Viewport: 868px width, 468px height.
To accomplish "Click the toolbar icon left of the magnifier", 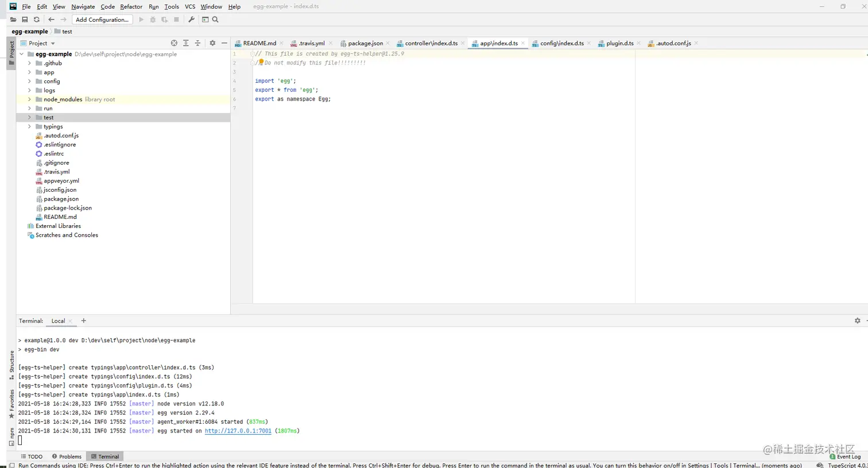I will click(x=205, y=20).
